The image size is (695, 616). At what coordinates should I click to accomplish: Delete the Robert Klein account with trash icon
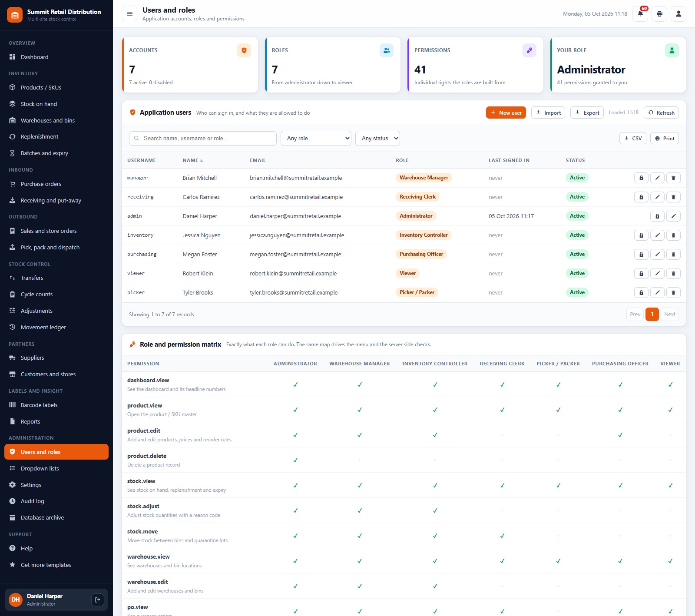673,273
